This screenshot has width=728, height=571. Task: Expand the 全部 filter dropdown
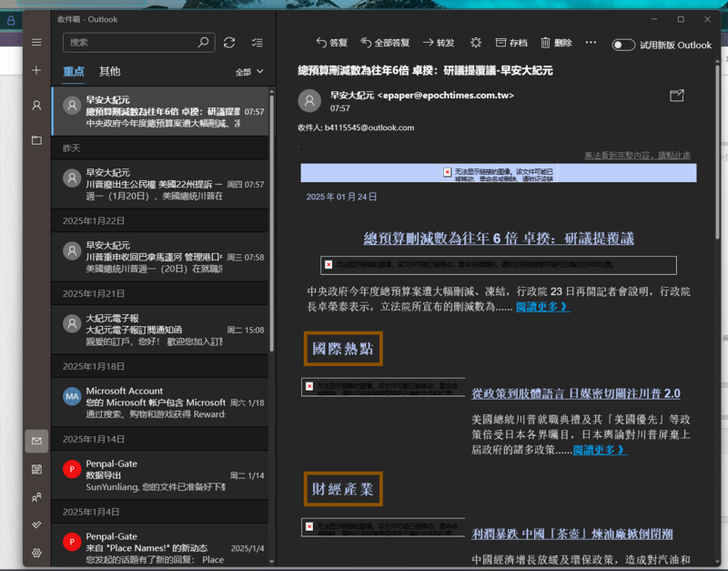coord(248,71)
